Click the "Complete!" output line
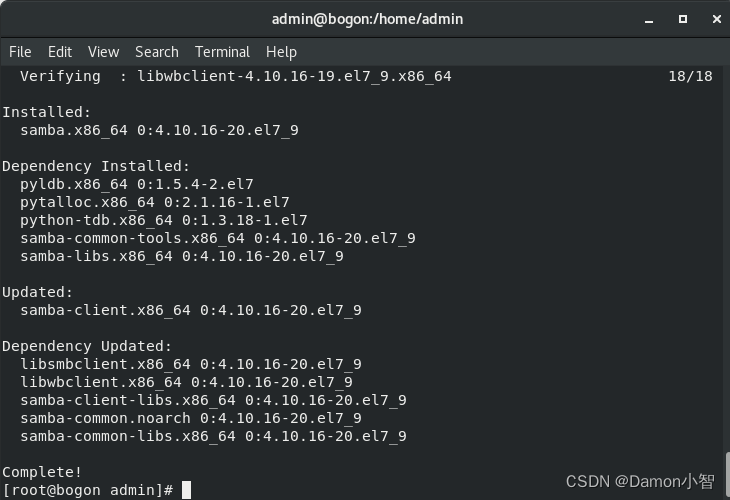Screen dimensions: 730x500 coord(42,472)
